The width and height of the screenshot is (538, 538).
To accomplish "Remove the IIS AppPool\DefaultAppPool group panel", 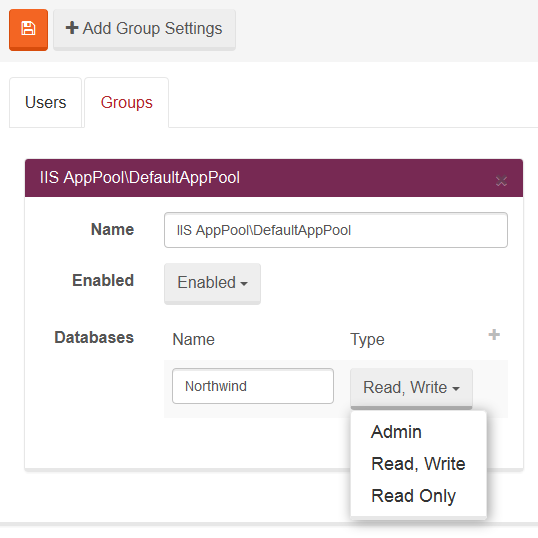I will 501,180.
